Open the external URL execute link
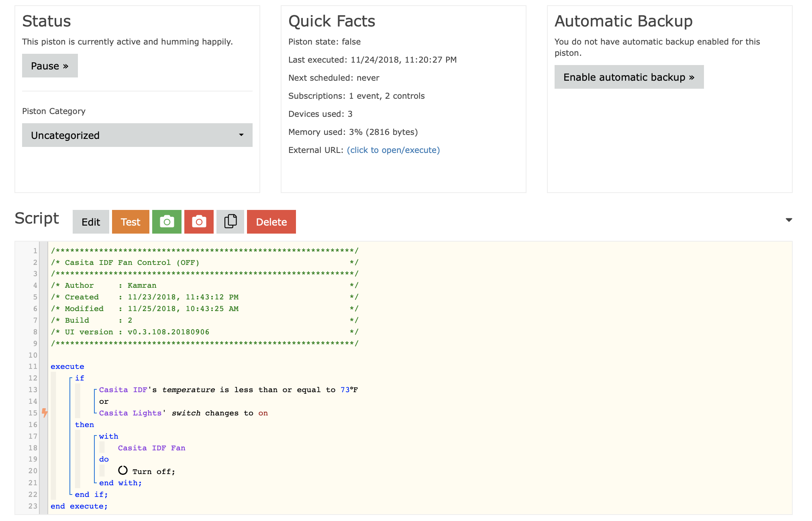 click(x=393, y=150)
